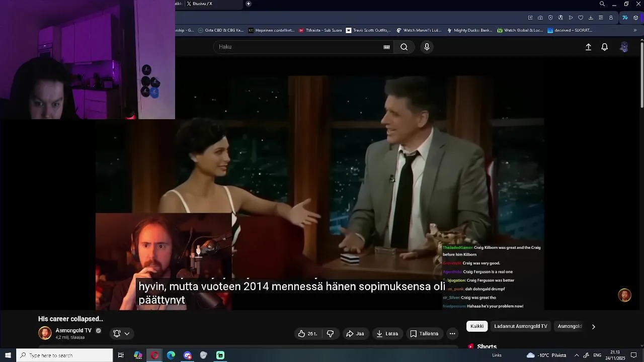Click the Asmongold TV channel avatar
Viewport: 644px width, 362px height.
pyautogui.click(x=45, y=333)
